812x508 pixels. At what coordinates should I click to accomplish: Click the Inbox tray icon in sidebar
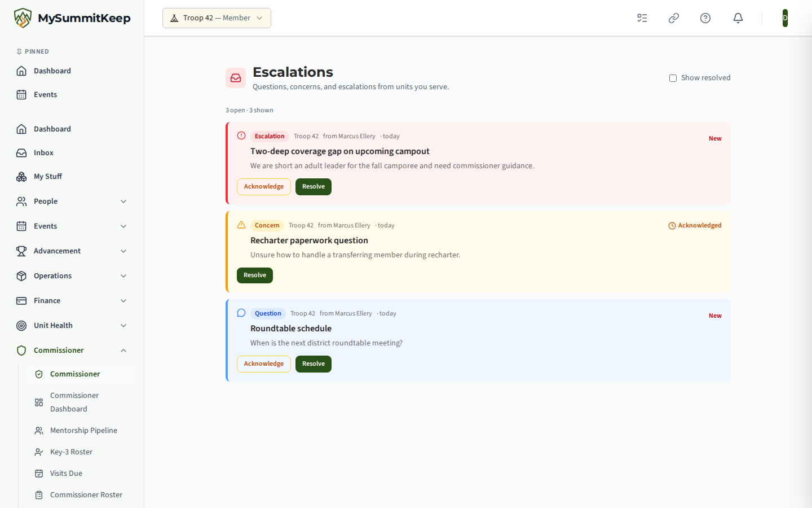[21, 153]
